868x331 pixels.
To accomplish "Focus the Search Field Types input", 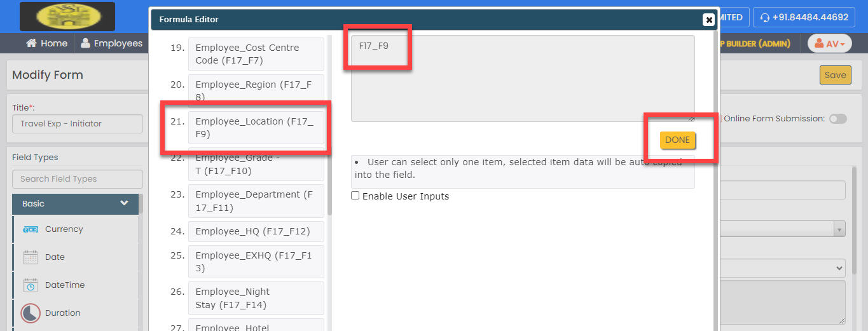I will pyautogui.click(x=78, y=179).
